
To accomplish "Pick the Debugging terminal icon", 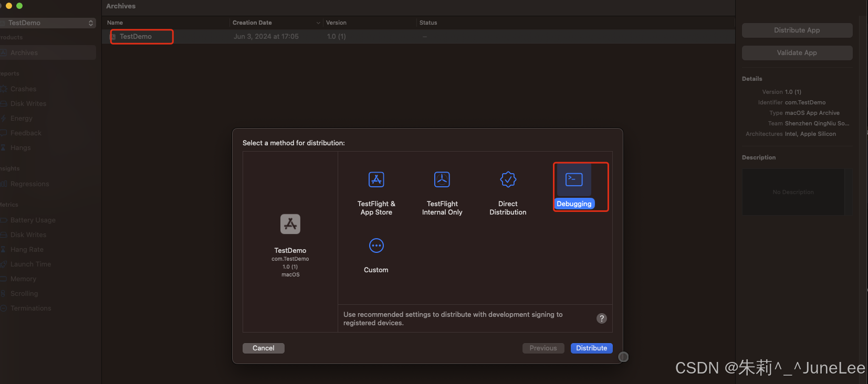I will pyautogui.click(x=574, y=179).
